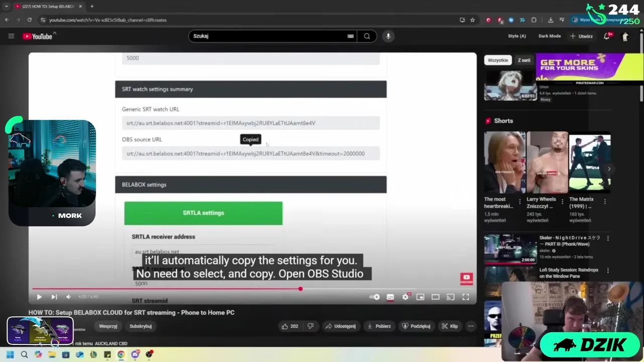Open on-screen keyboard icon in search box
This screenshot has height=362, width=644.
pos(350,36)
